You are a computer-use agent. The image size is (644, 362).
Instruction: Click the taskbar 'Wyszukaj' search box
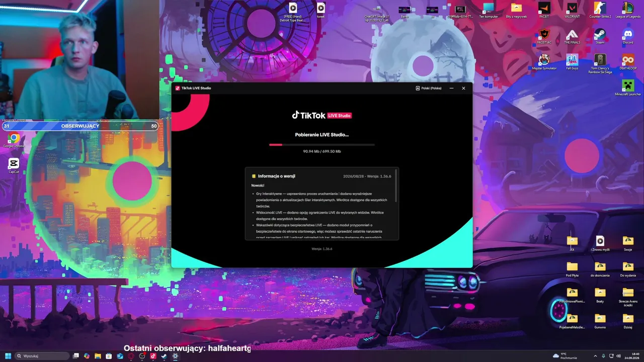pyautogui.click(x=42, y=356)
